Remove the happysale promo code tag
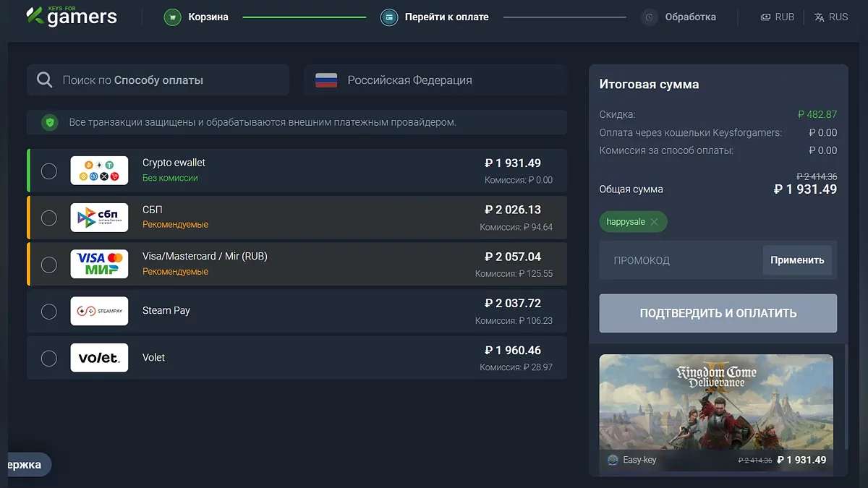This screenshot has width=868, height=488. coord(655,222)
